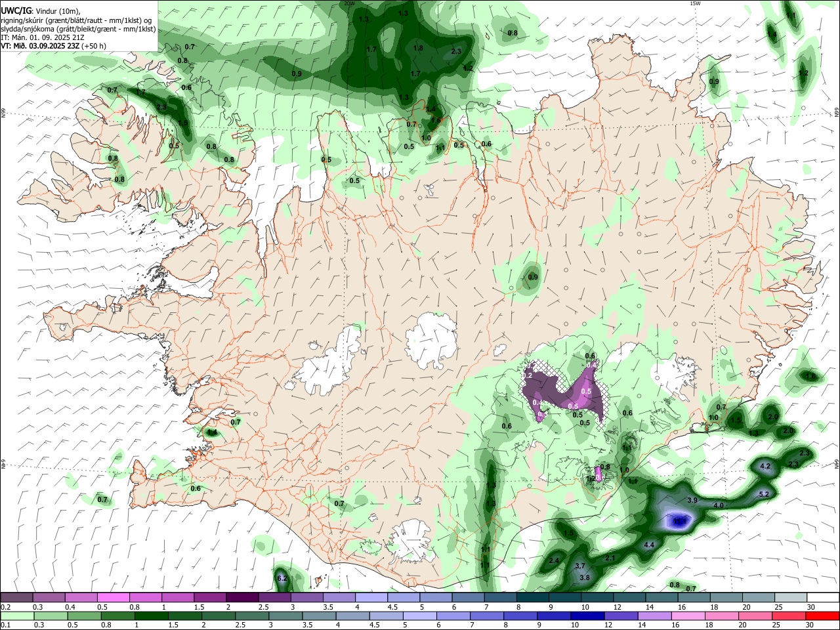Click the dark grey-purple 0.2 swatch in snow legend
Viewport: 840px width, 630px height.
[x=17, y=598]
